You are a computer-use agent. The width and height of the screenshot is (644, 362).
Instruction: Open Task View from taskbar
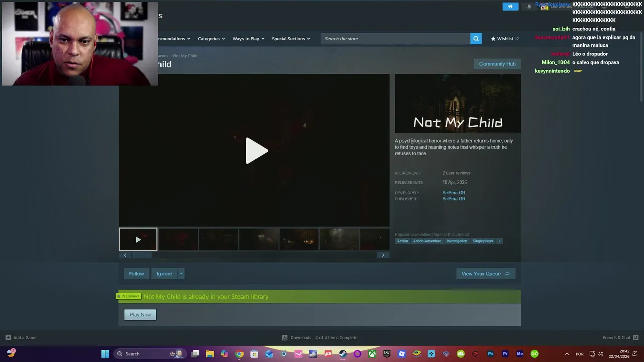click(x=195, y=354)
